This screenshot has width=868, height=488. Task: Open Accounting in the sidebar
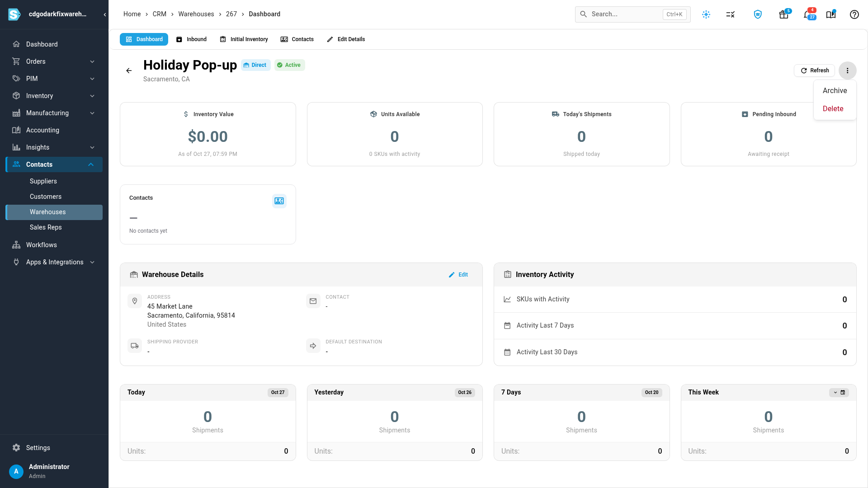(54, 130)
